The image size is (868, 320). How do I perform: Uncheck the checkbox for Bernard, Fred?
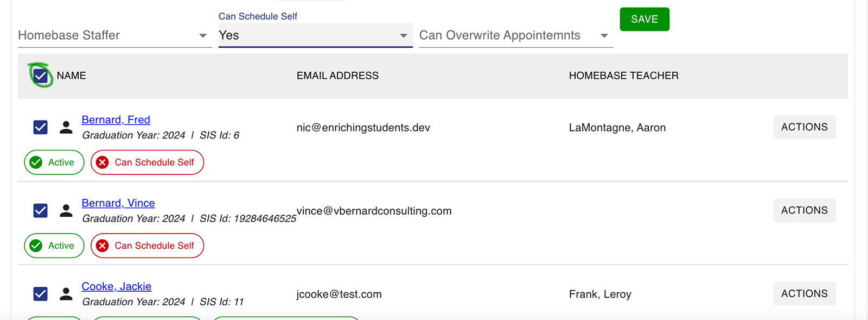[x=41, y=127]
